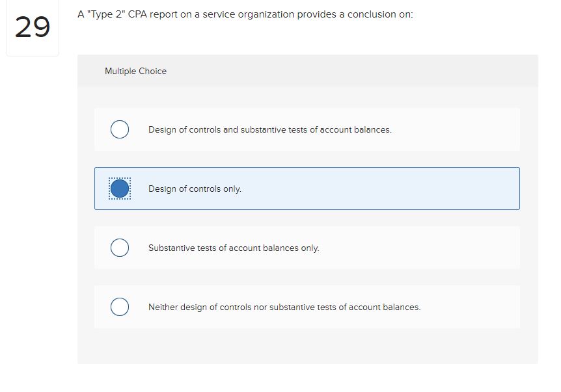Click the text 'Multiple Choice'
The image size is (561, 392).
point(135,71)
